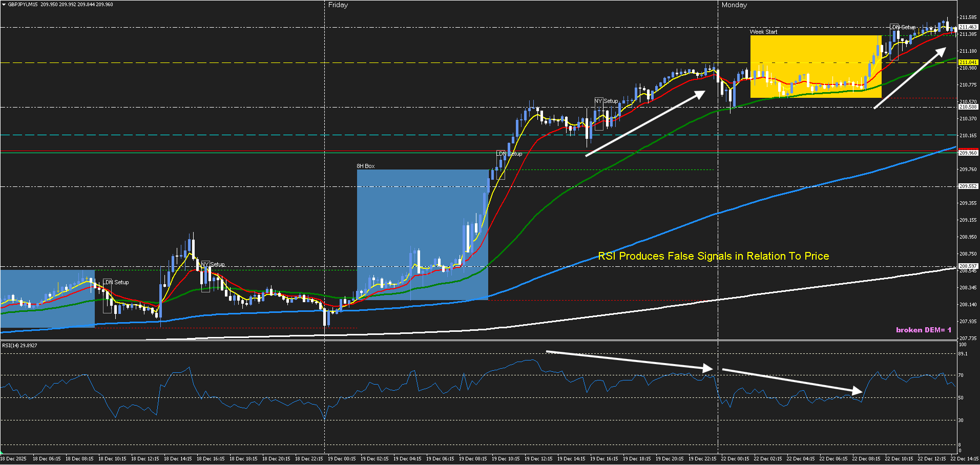Select white up-arrow under the NY Setup candles
Viewport: 980px width, 465px height.
[x=645, y=123]
